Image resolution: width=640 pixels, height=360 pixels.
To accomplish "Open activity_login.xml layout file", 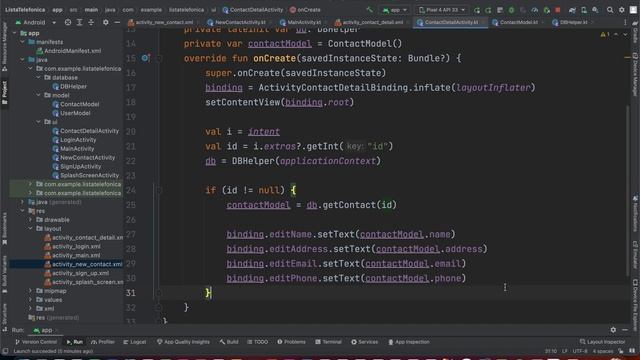I will click(x=72, y=247).
